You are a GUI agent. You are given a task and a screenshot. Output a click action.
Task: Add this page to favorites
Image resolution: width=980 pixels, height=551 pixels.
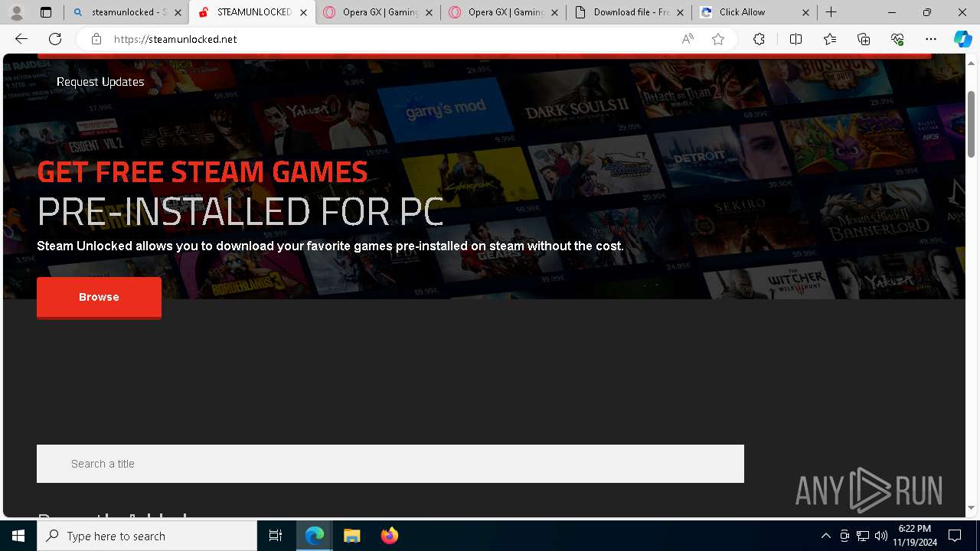(717, 39)
